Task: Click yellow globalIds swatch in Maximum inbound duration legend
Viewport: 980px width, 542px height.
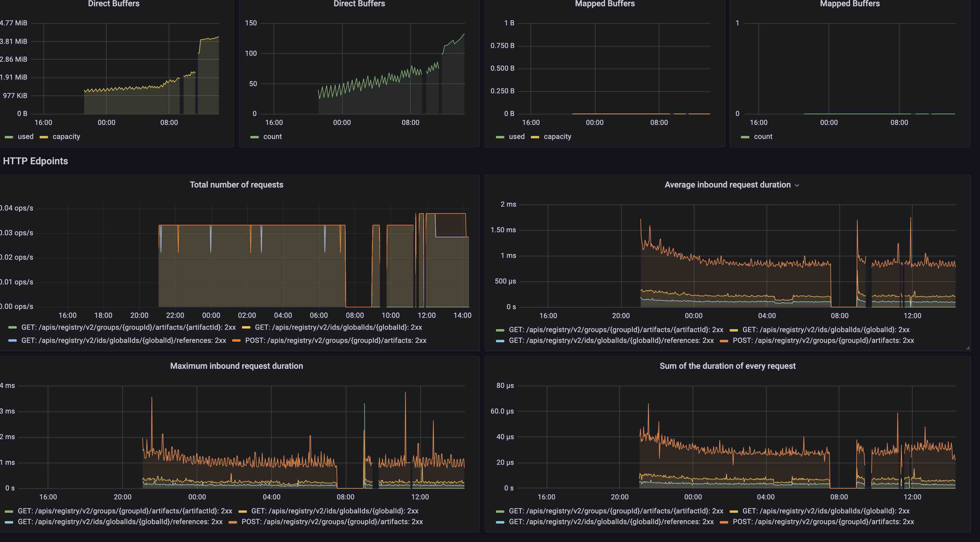Action: (x=242, y=511)
